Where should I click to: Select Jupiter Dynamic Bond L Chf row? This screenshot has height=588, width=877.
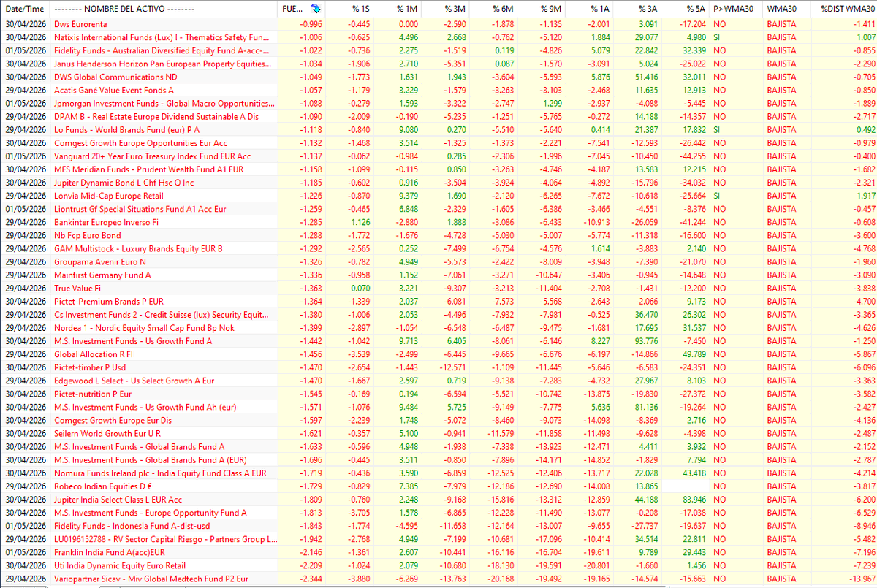pos(438,183)
